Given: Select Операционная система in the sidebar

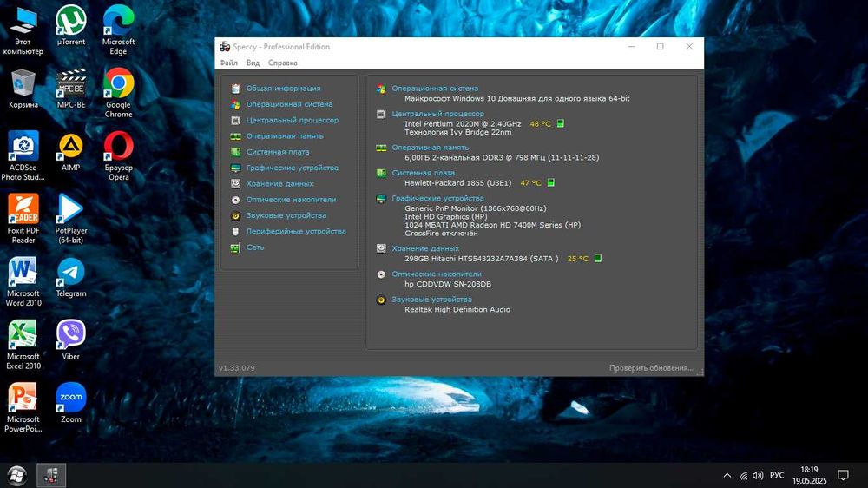Looking at the screenshot, I should (x=290, y=104).
